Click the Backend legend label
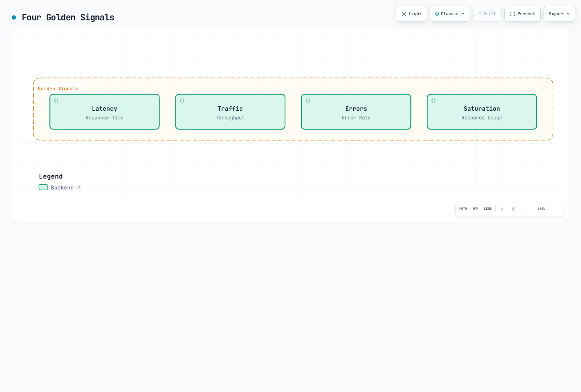Viewport: 581px width, 392px height. (x=62, y=188)
